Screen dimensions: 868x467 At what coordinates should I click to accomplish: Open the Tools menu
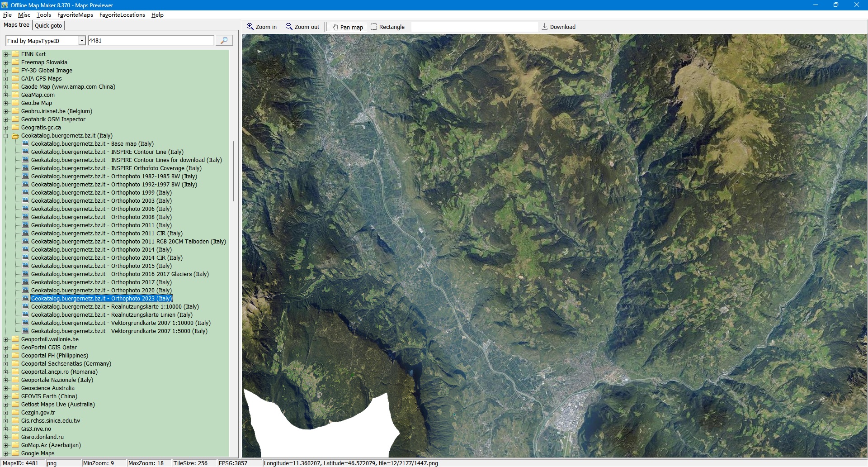click(43, 15)
